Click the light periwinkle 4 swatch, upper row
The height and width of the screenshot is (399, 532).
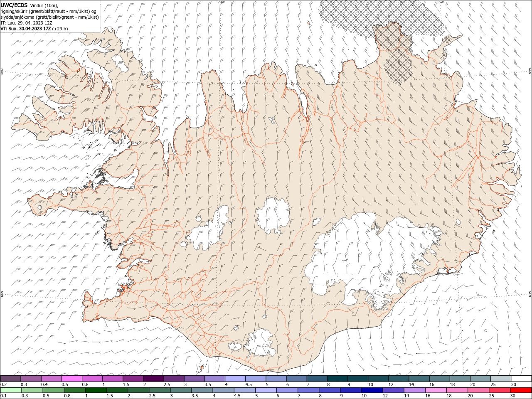pos(235,379)
